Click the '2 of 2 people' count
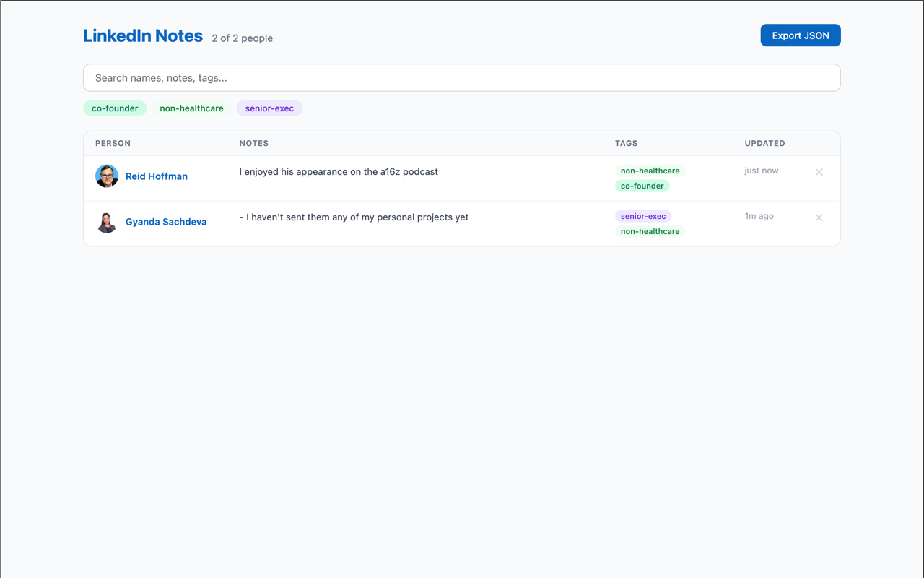This screenshot has height=578, width=924. (x=243, y=38)
